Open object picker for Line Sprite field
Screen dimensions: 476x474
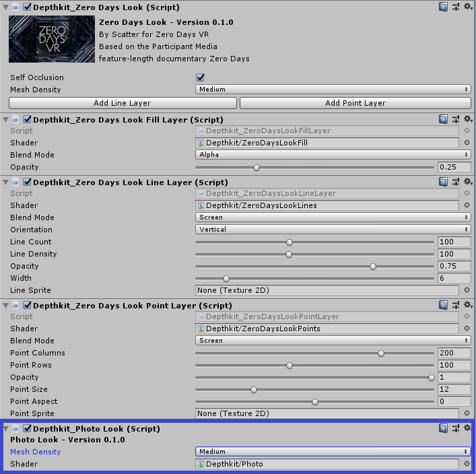pyautogui.click(x=467, y=290)
